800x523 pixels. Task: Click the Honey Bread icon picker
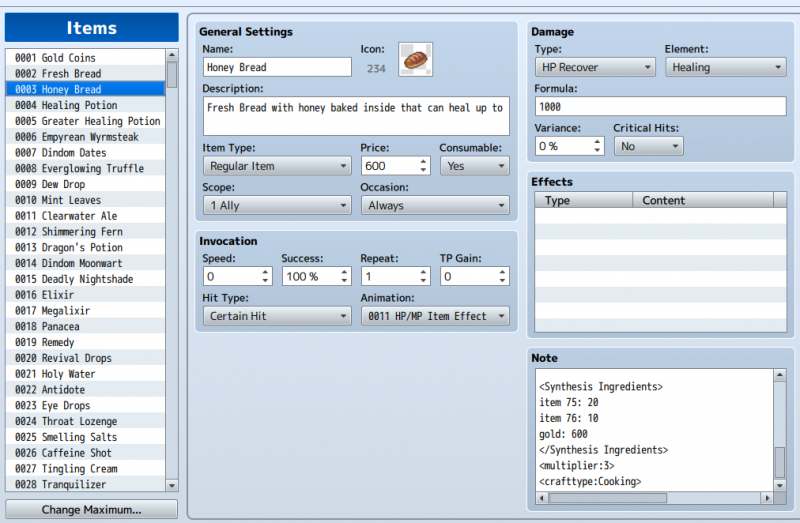click(x=415, y=60)
